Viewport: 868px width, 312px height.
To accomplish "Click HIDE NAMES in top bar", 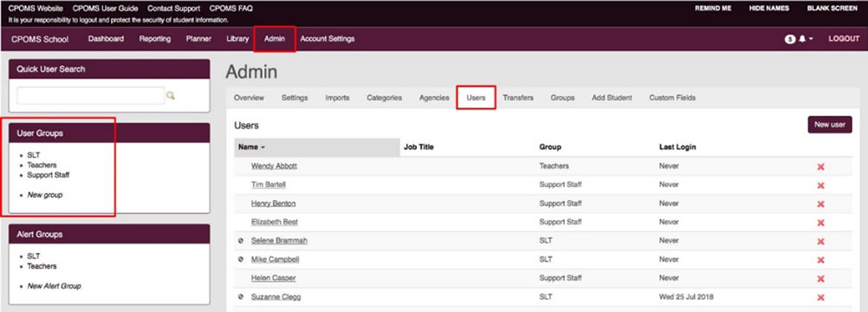I will pos(769,9).
